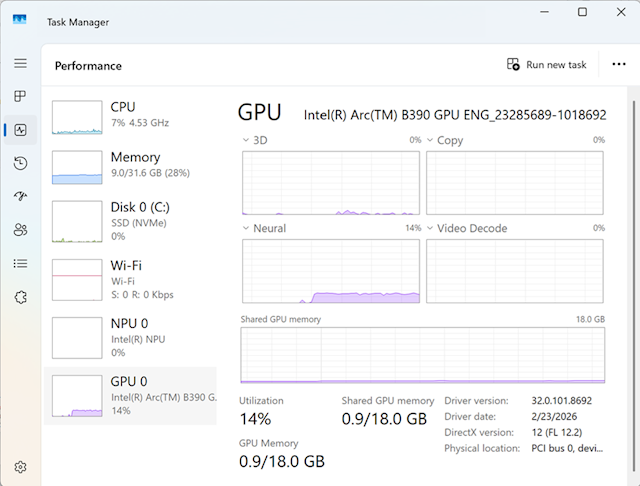640x486 pixels.
Task: Click the Utilization 14% value
Action: pyautogui.click(x=255, y=419)
